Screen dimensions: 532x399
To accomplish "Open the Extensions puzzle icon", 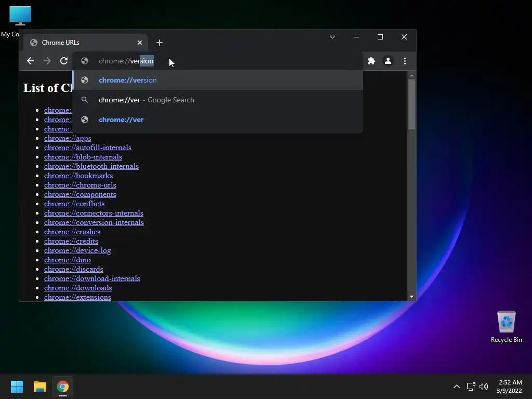I will click(371, 61).
